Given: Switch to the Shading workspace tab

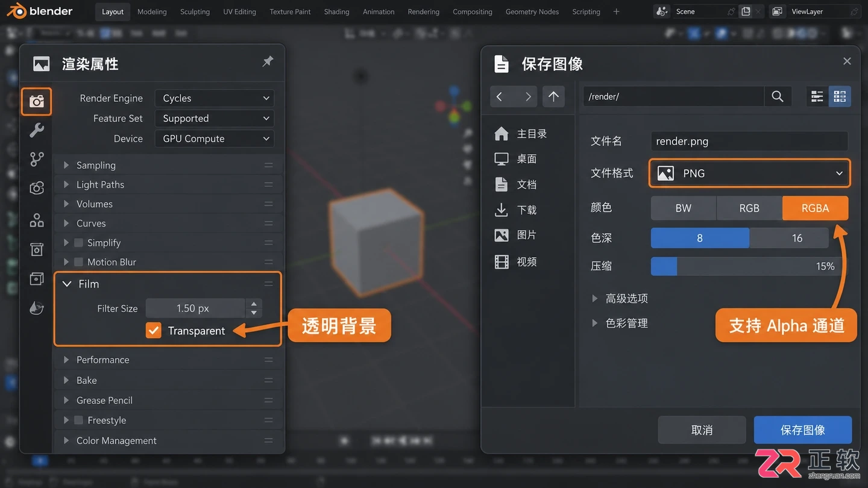Looking at the screenshot, I should (x=336, y=11).
